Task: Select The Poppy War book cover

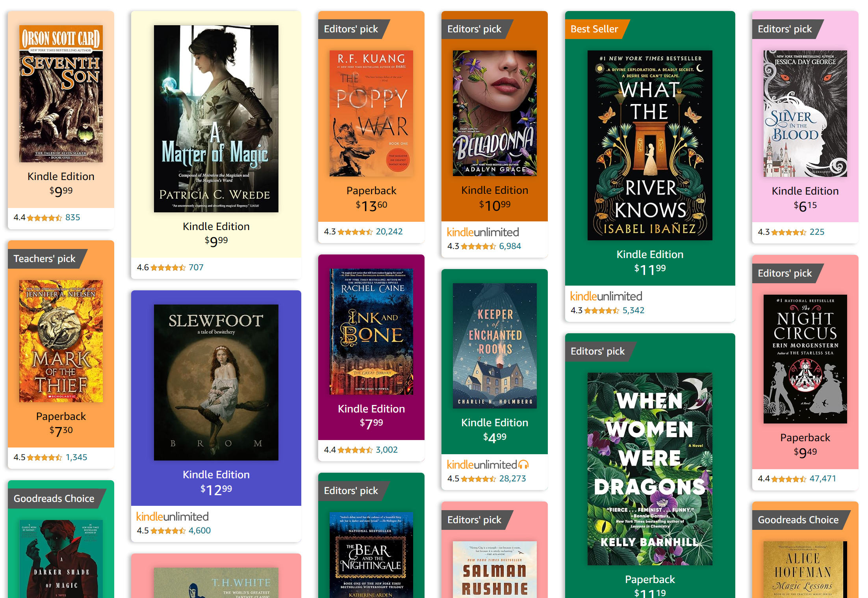Action: 371,113
